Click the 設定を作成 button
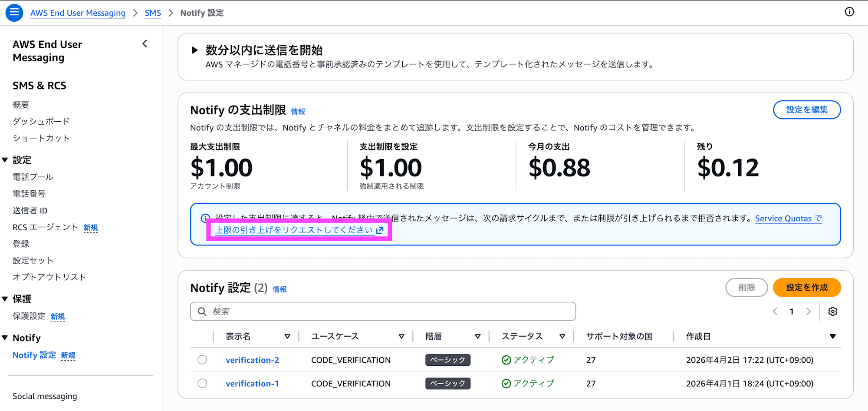Image resolution: width=868 pixels, height=411 pixels. tap(806, 287)
